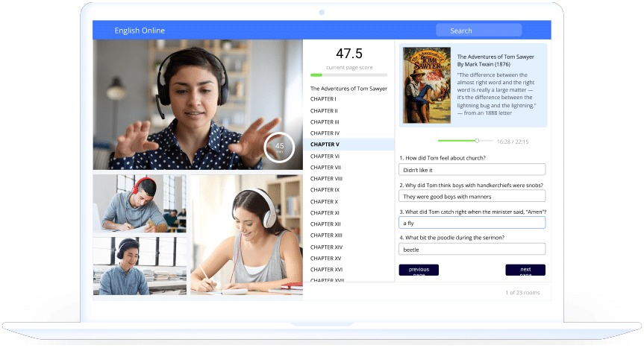Click the audio progress slider handle
The image size is (644, 348).
[477, 140]
